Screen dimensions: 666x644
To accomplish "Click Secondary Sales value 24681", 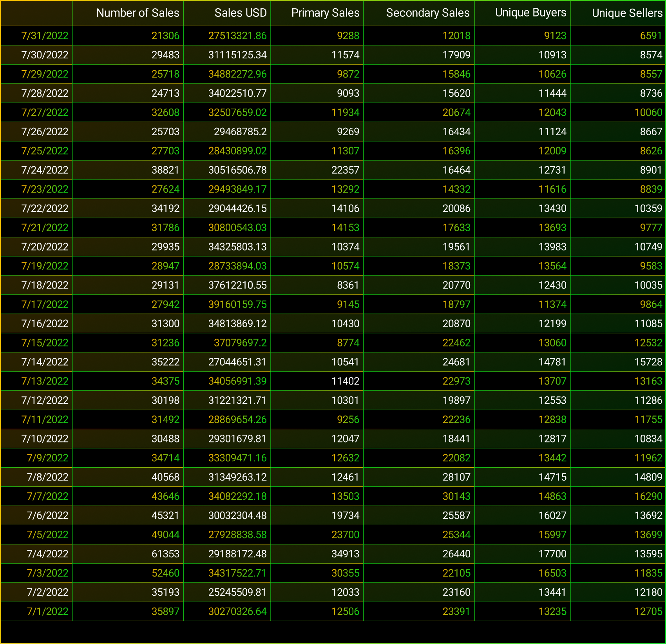I will pyautogui.click(x=419, y=362).
